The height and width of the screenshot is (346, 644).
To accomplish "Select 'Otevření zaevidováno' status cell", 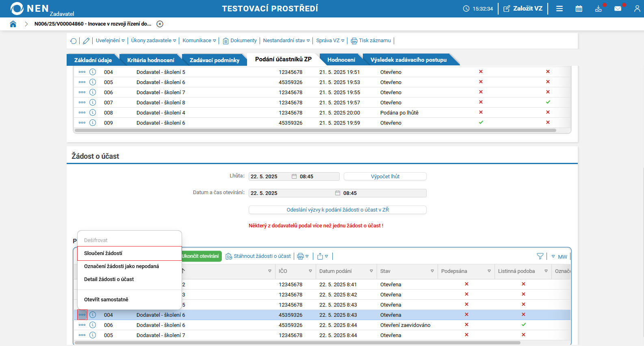I will pos(405,325).
